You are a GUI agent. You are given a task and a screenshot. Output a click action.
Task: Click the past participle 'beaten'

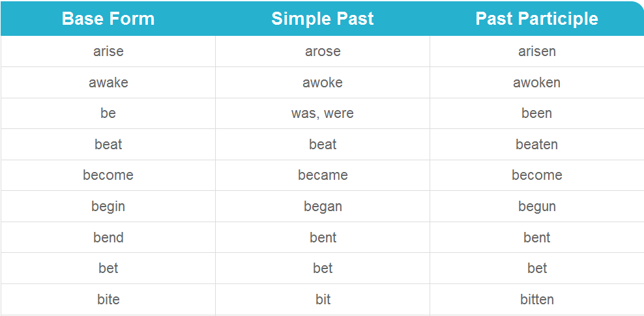click(537, 145)
